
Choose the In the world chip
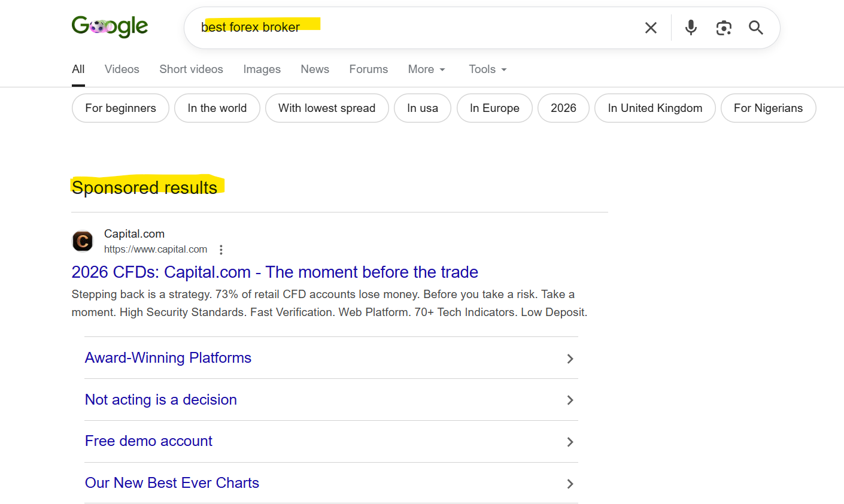(217, 108)
